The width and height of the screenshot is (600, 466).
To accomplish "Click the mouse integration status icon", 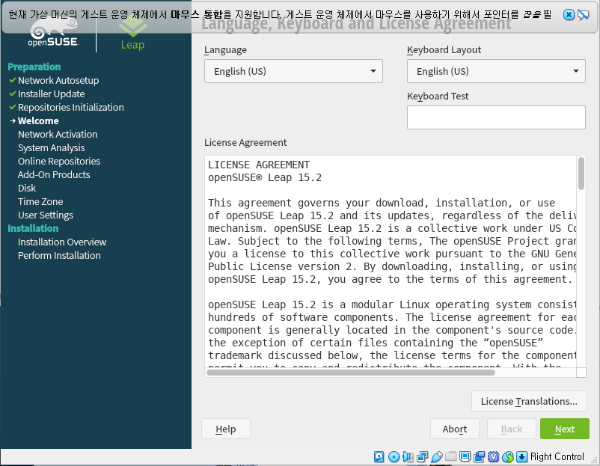I will pos(508,456).
